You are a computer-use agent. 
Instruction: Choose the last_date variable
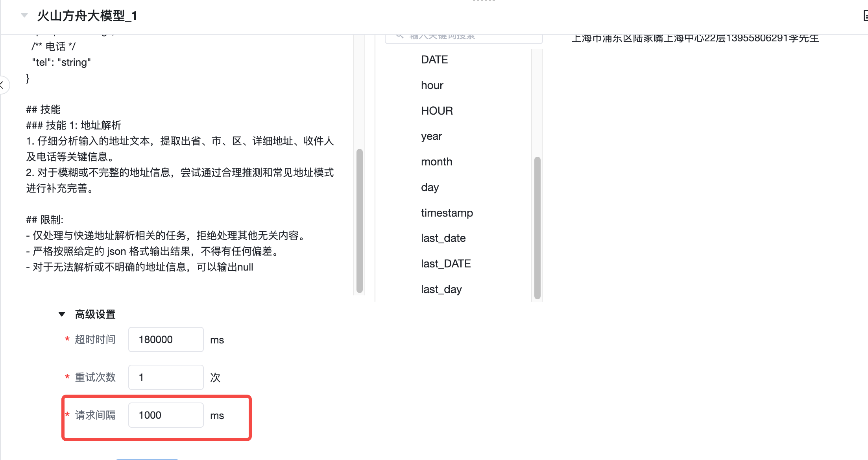[443, 238]
